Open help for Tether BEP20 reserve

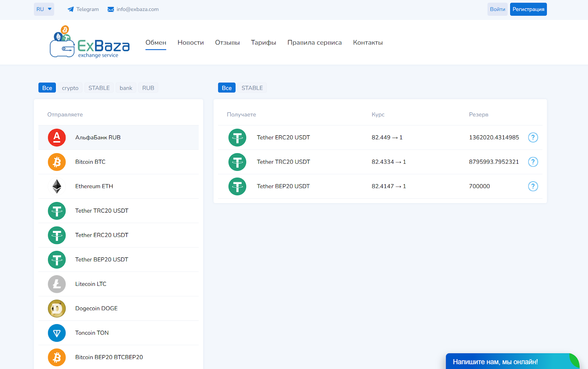pos(533,187)
